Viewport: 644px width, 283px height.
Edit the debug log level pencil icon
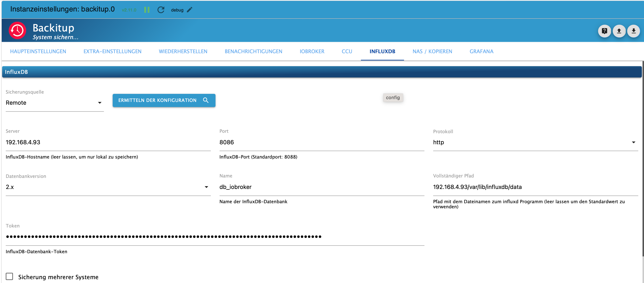[x=190, y=10]
